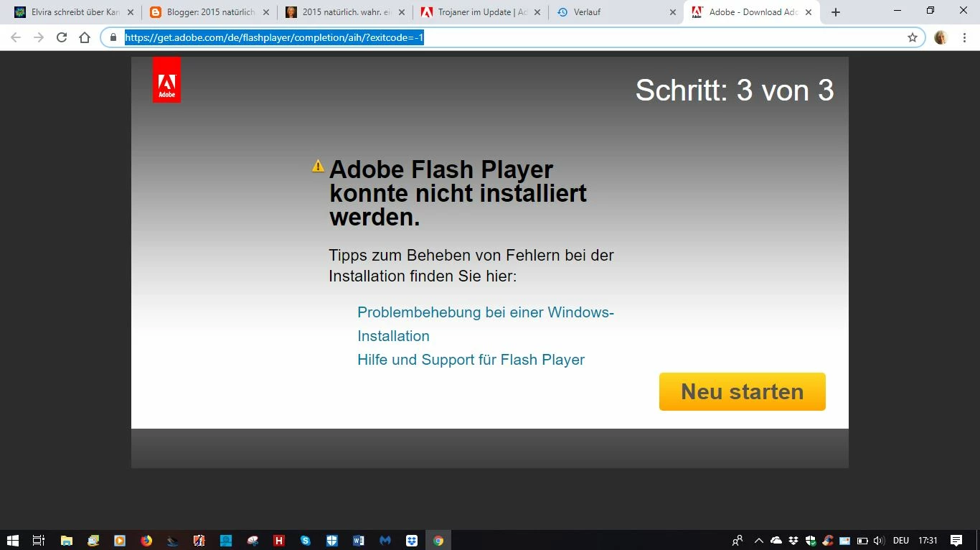
Task: Open the Action Center notifications icon
Action: 956,541
